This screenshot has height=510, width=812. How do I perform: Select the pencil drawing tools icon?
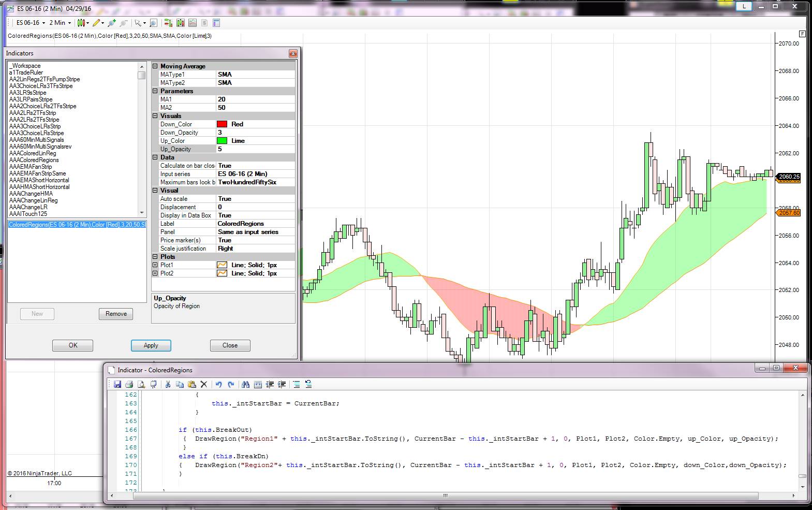point(96,23)
